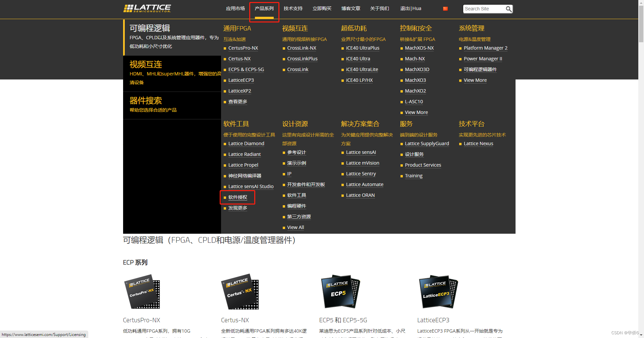Open the Product Services link
The image size is (644, 338).
pos(423,165)
